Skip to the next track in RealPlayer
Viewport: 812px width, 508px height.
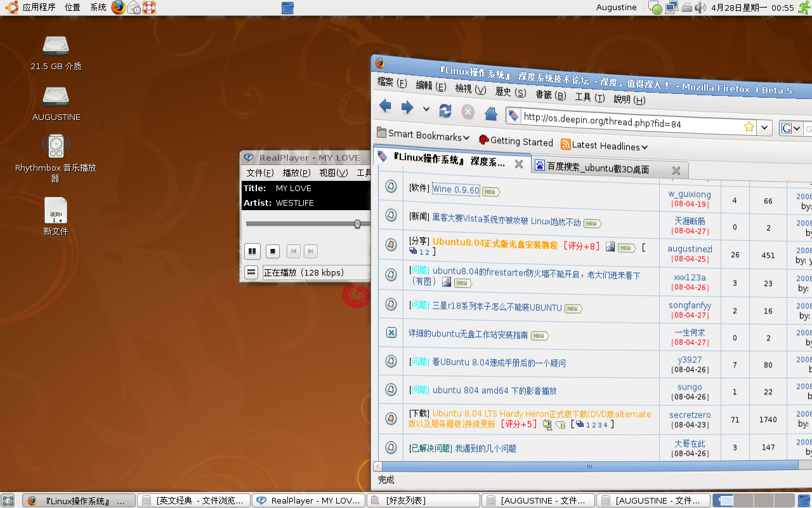click(x=310, y=251)
